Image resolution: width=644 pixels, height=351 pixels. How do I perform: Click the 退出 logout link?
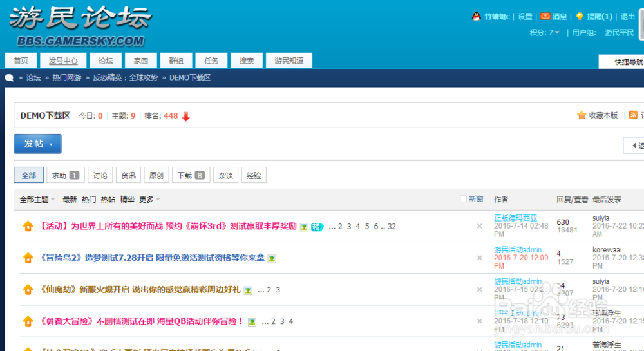coord(627,16)
